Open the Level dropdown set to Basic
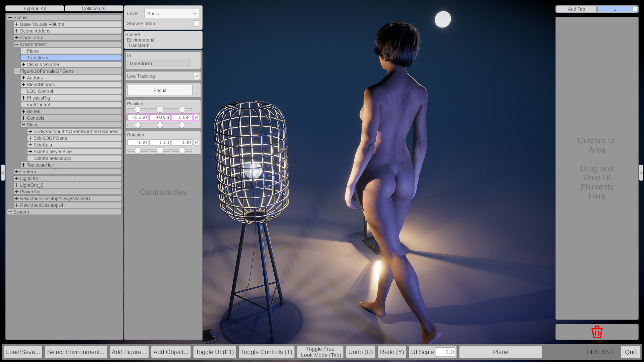 171,13
